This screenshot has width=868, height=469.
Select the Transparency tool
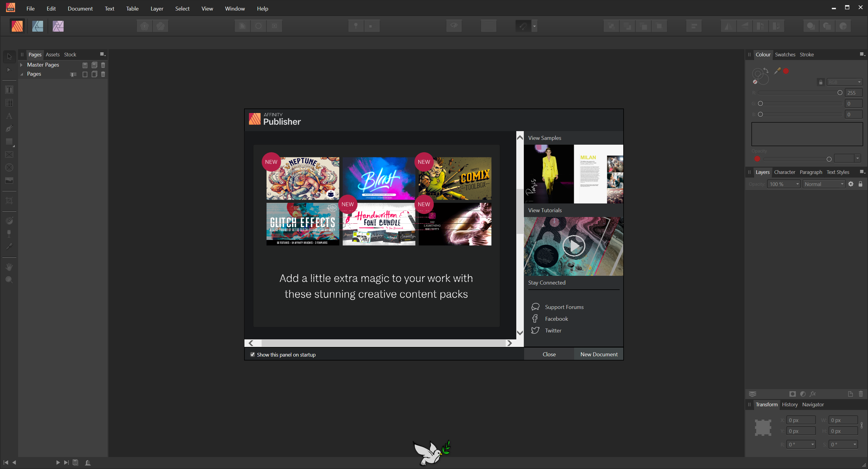click(9, 234)
